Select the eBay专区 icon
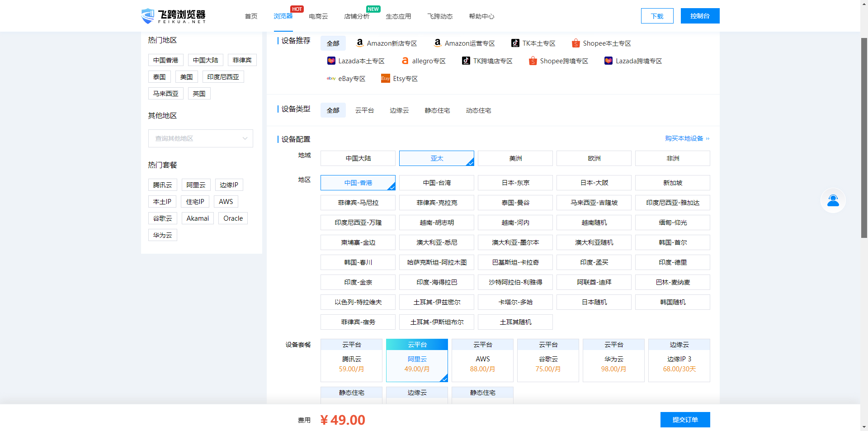868x431 pixels. coord(331,78)
